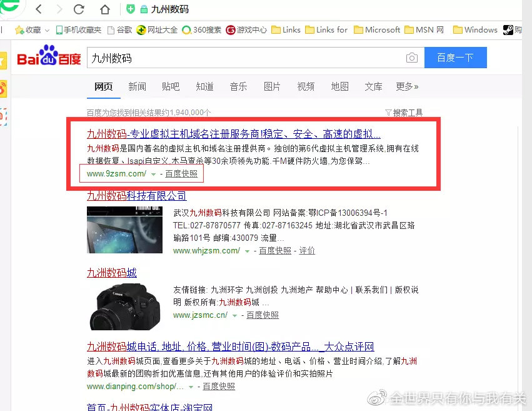Expand dropdown arrow beside www.9zsm.com
The height and width of the screenshot is (411, 532).
153,174
